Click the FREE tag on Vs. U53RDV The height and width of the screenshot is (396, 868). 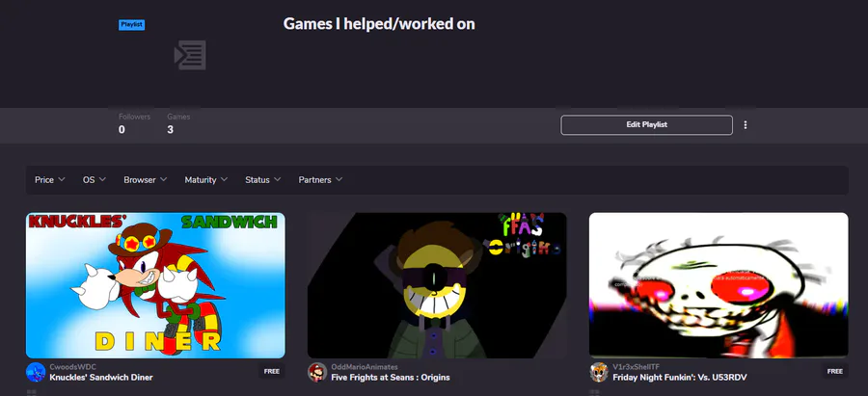tap(835, 371)
